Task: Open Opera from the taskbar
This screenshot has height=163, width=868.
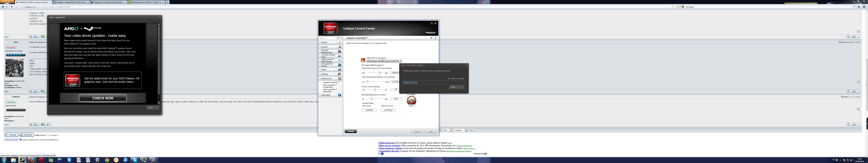Action: coord(41,160)
